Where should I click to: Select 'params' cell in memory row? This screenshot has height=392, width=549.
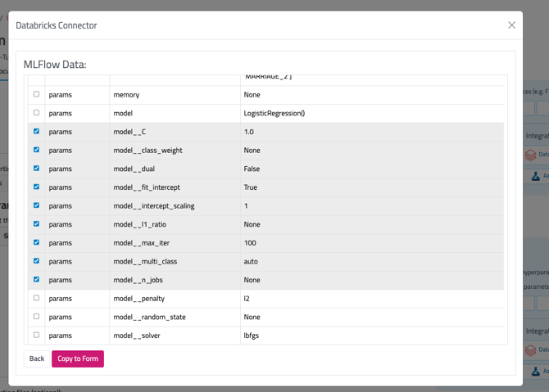(x=77, y=95)
